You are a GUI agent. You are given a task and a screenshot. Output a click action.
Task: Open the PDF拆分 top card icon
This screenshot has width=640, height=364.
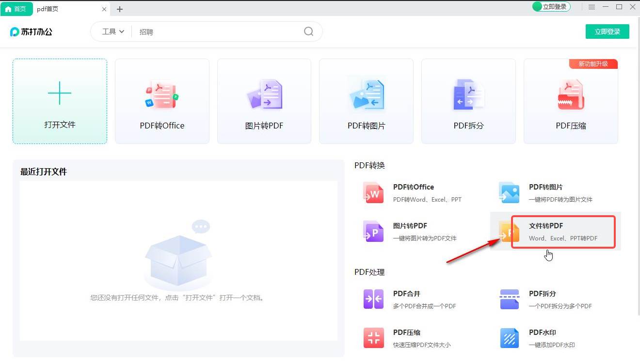(468, 94)
